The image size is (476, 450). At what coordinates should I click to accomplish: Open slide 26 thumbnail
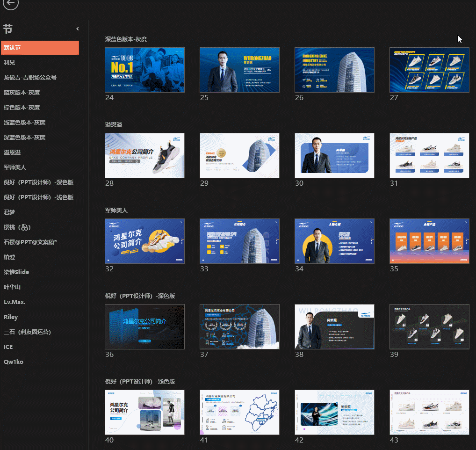334,70
